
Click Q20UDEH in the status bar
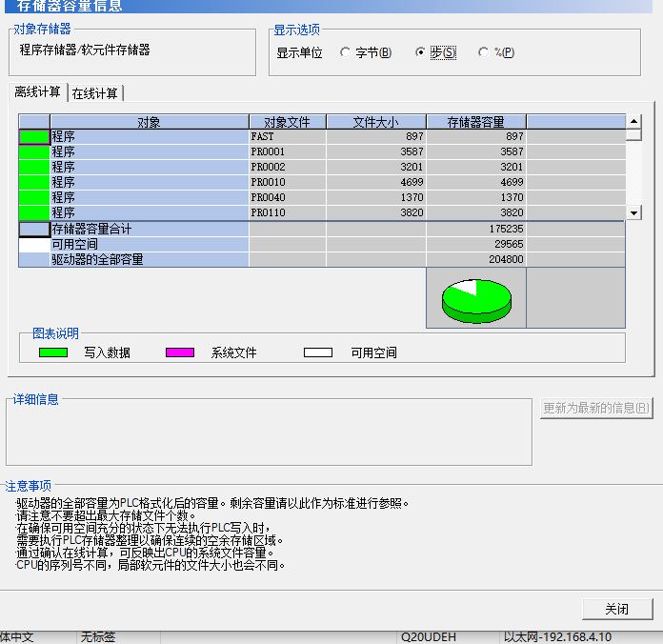pos(428,636)
